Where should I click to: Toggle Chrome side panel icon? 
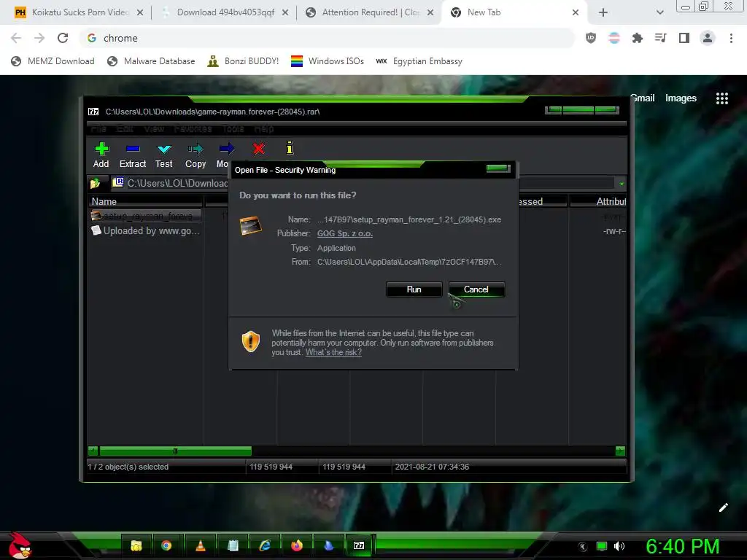(684, 38)
